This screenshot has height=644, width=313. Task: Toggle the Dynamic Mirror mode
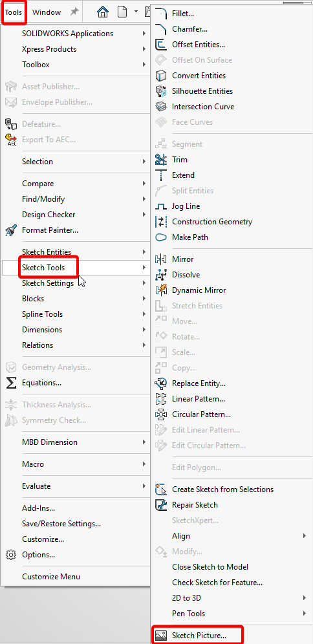[x=199, y=290]
